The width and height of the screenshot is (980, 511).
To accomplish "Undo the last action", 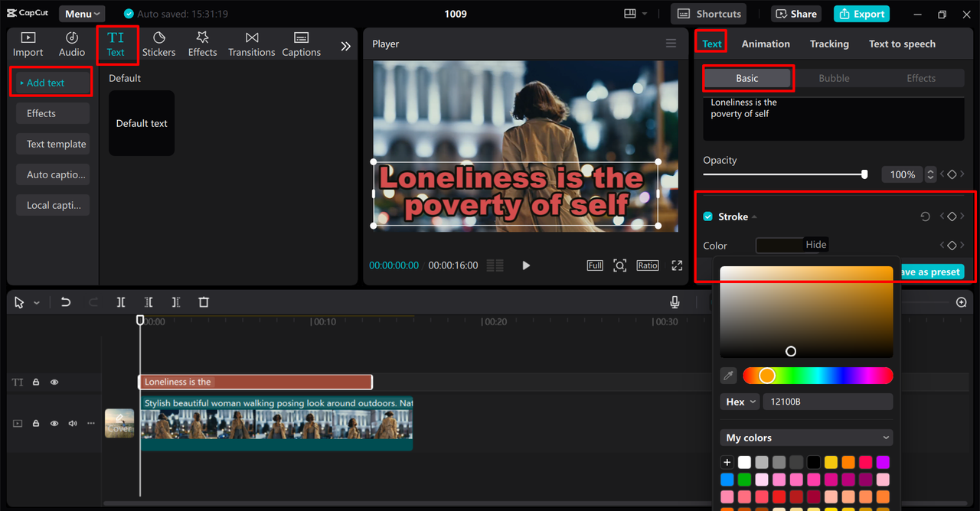I will click(x=66, y=302).
